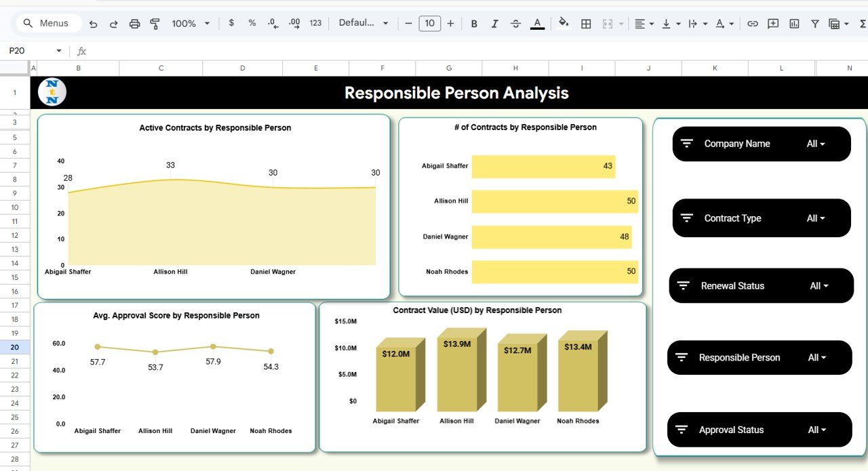Image resolution: width=868 pixels, height=471 pixels.
Task: Format selection as currency
Action: [x=231, y=23]
